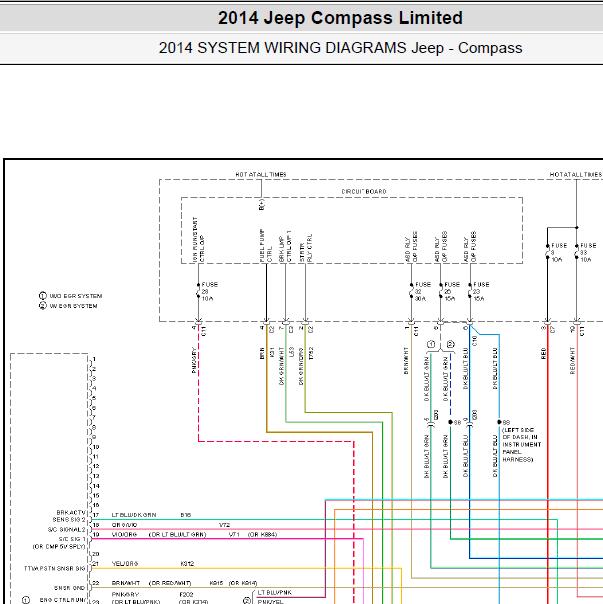603x604 pixels.
Task: Click the 'W EGR SYSTEM' legend note
Action: pos(69,306)
